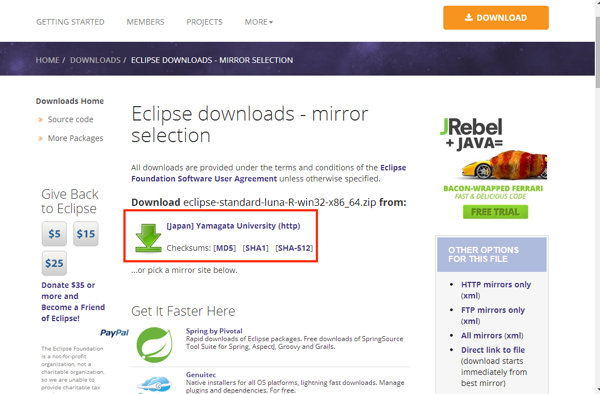Open xml link for All mirrors

tap(514, 335)
